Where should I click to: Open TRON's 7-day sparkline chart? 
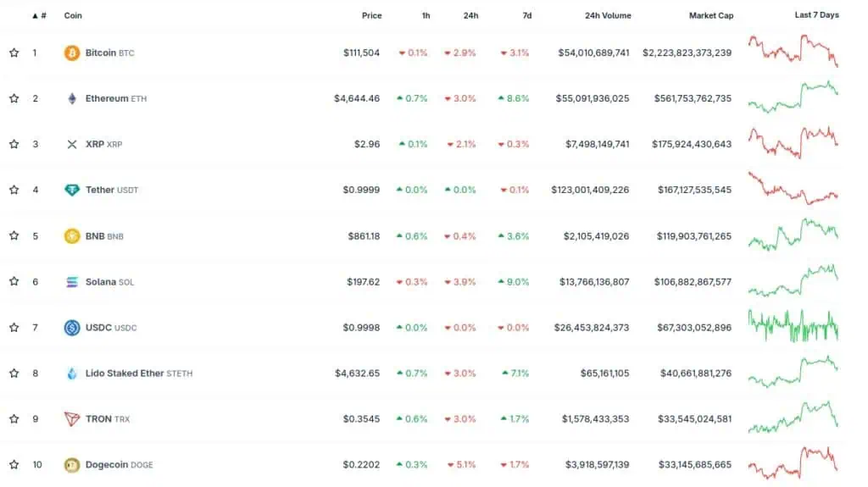coord(793,418)
